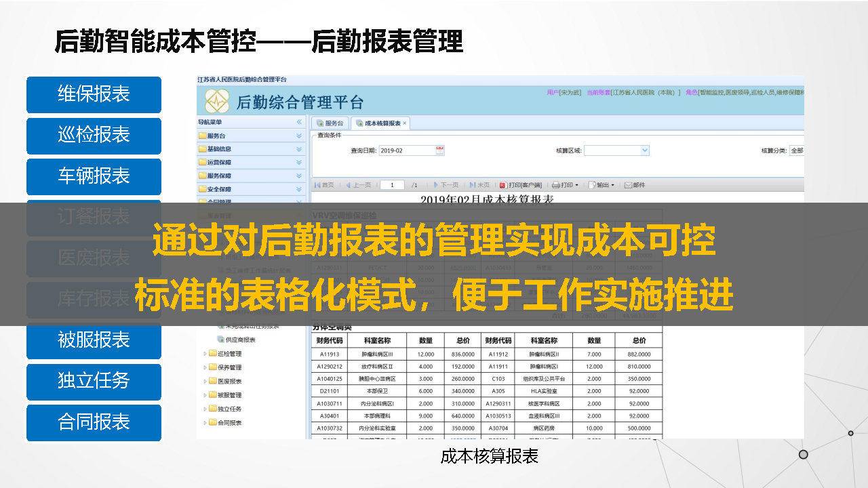Click table cell A1290212
This screenshot has width=868, height=488.
click(329, 366)
